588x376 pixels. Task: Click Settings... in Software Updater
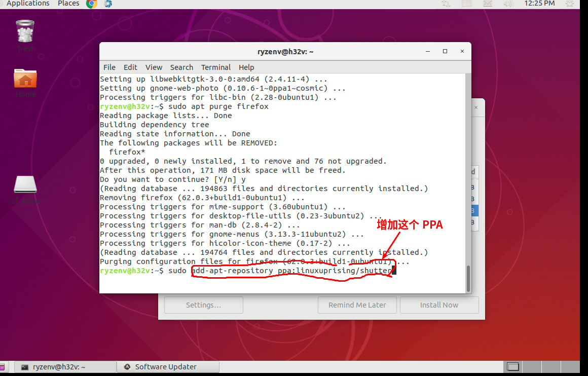pyautogui.click(x=204, y=305)
